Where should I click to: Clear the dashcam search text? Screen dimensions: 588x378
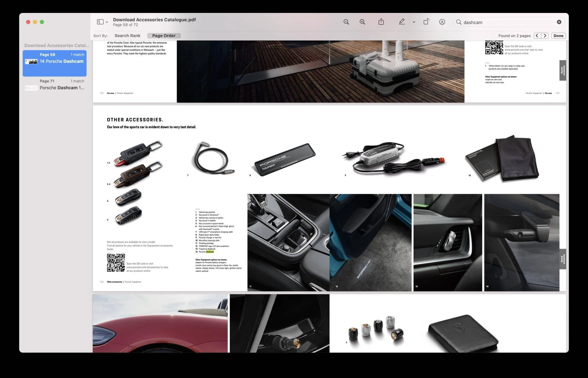point(559,22)
